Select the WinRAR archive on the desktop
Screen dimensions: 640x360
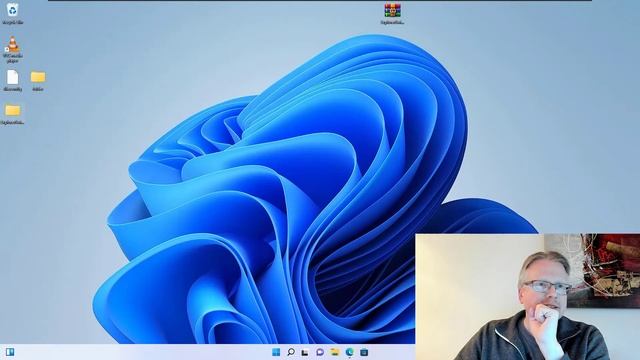click(392, 13)
